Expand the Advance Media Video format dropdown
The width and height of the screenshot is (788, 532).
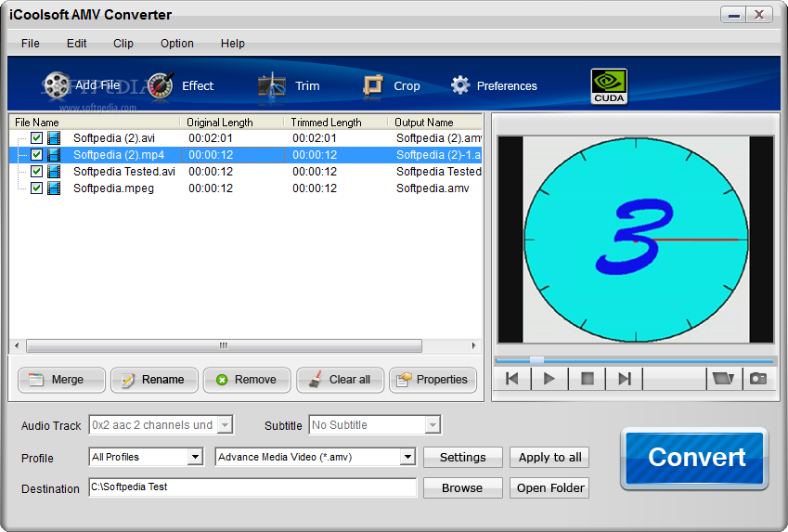407,457
